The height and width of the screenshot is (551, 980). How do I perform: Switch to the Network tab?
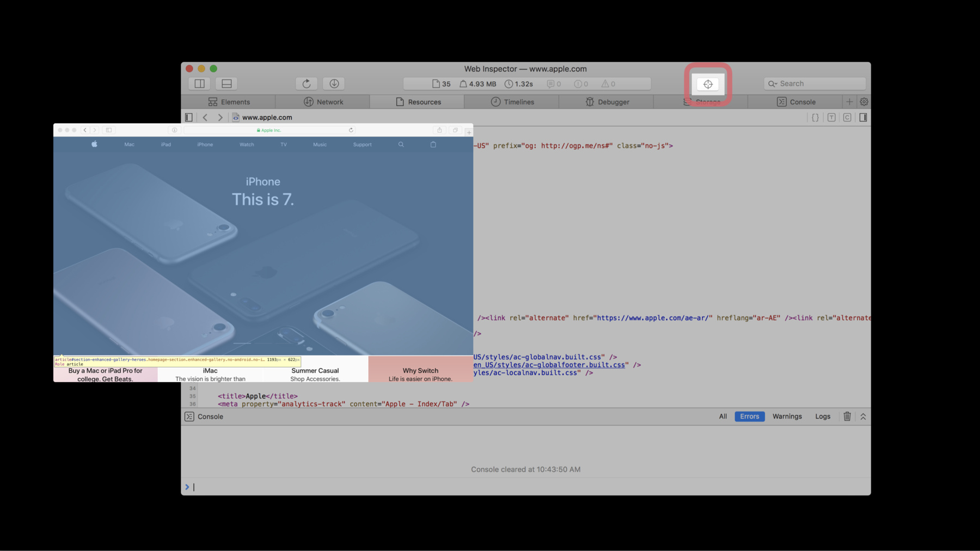pyautogui.click(x=323, y=102)
